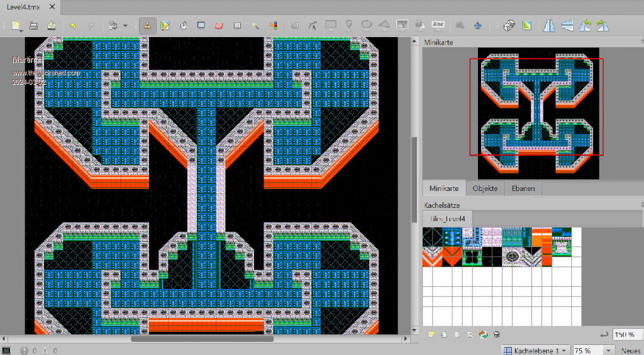Switch to the Ebenen tab
The image size is (644, 355).
coord(523,188)
